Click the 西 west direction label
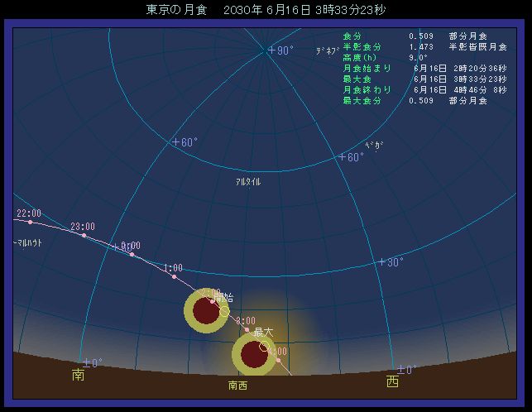The width and height of the screenshot is (532, 412). [391, 381]
